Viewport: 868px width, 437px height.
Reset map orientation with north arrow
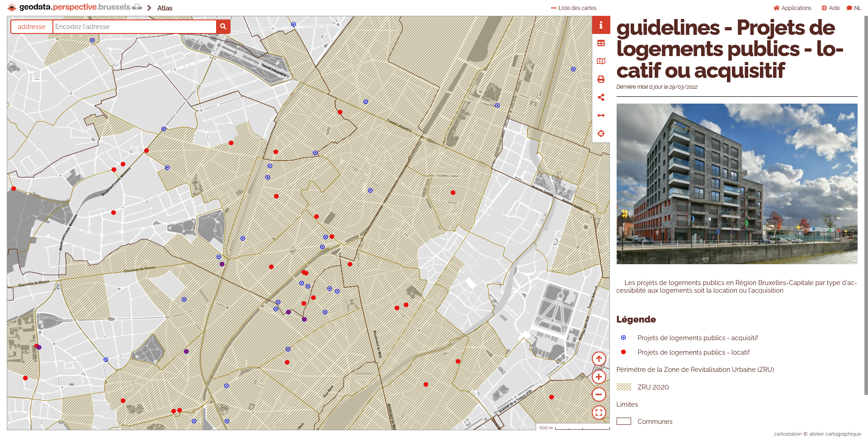[x=599, y=359]
